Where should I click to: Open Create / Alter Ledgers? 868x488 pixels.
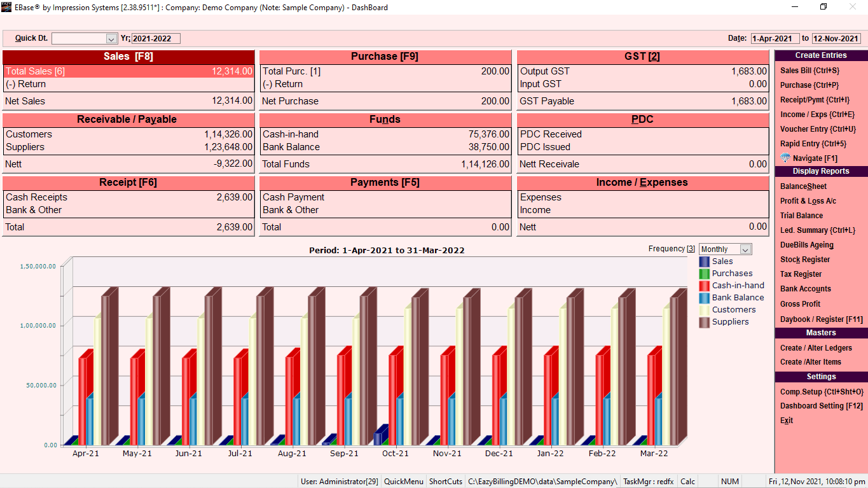click(816, 348)
